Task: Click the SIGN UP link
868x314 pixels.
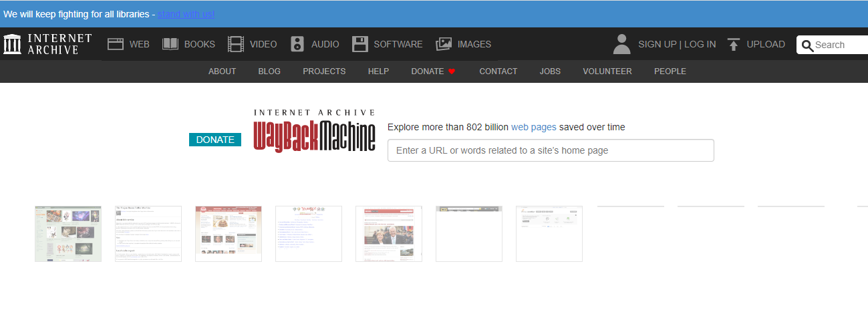Action: click(658, 44)
